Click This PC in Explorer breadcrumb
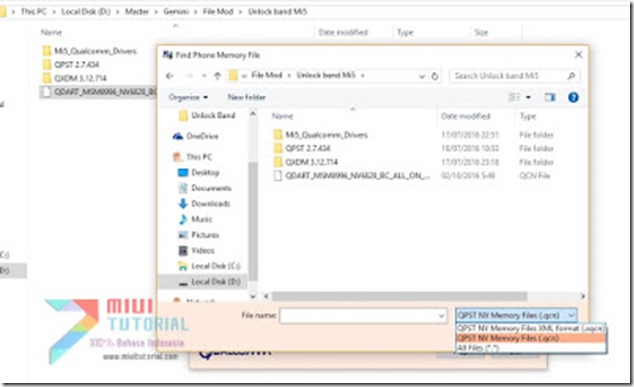Image resolution: width=634 pixels, height=387 pixels. click(x=34, y=11)
